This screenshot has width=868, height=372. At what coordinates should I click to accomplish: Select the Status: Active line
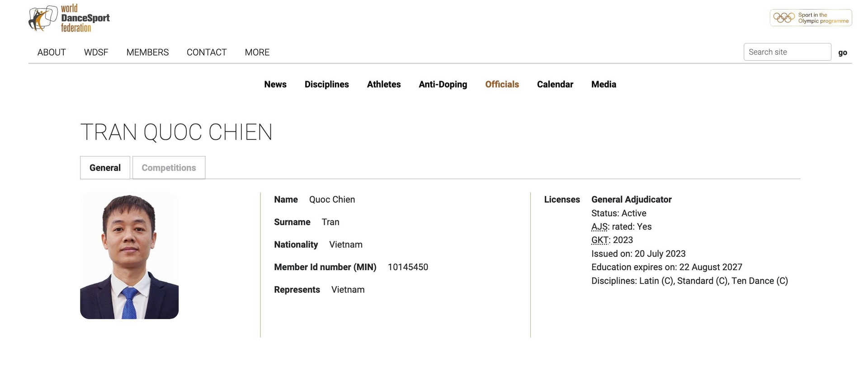pyautogui.click(x=618, y=213)
